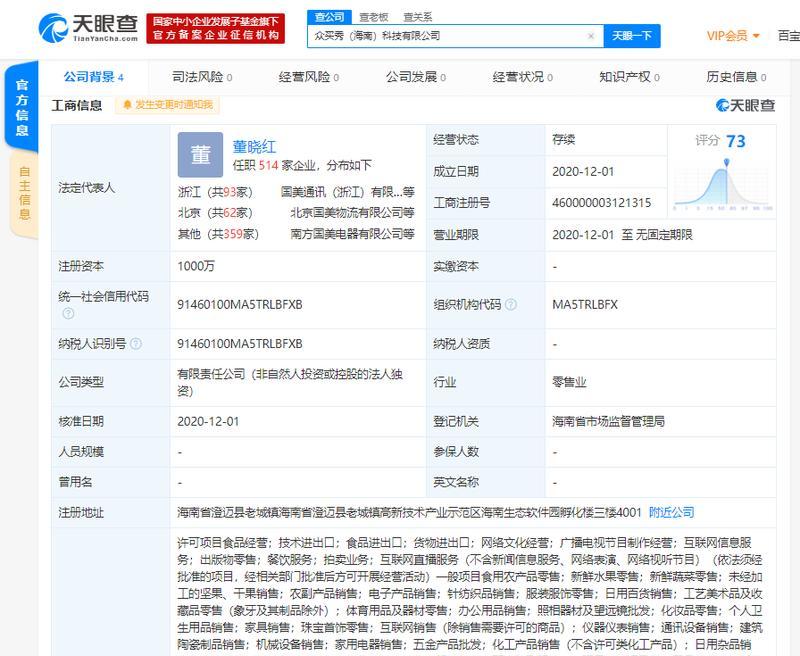Click the 成立日期 value 2020-12-01
This screenshot has height=656, width=800.
point(583,171)
